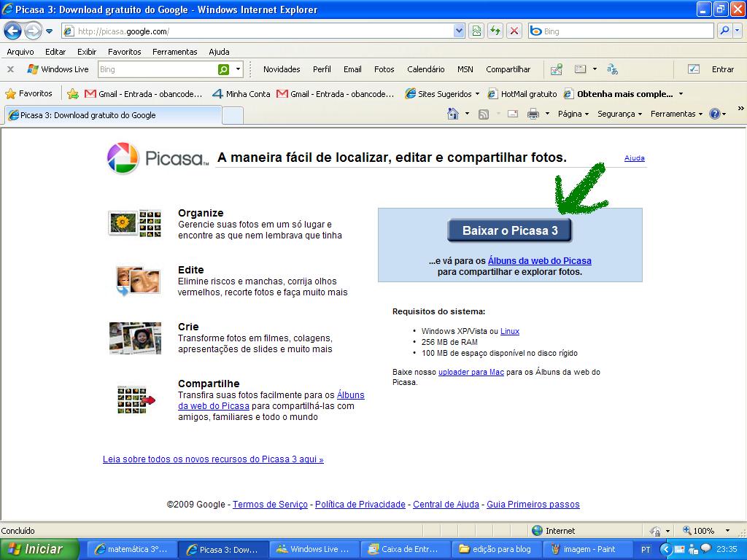Image resolution: width=747 pixels, height=560 pixels.
Task: Open the recent pages dropdown arrow
Action: click(x=49, y=32)
